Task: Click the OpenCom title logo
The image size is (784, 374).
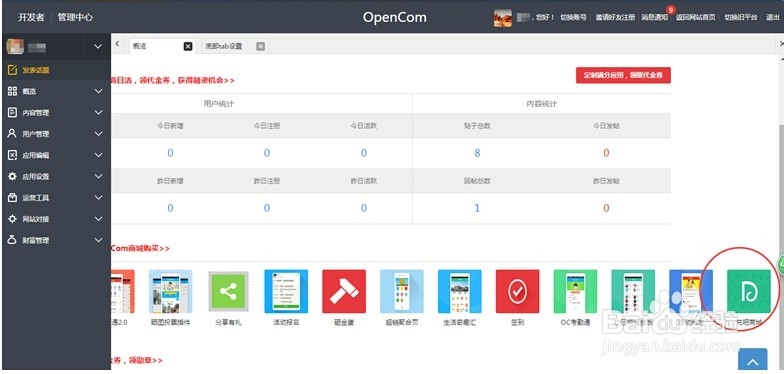Action: point(394,18)
